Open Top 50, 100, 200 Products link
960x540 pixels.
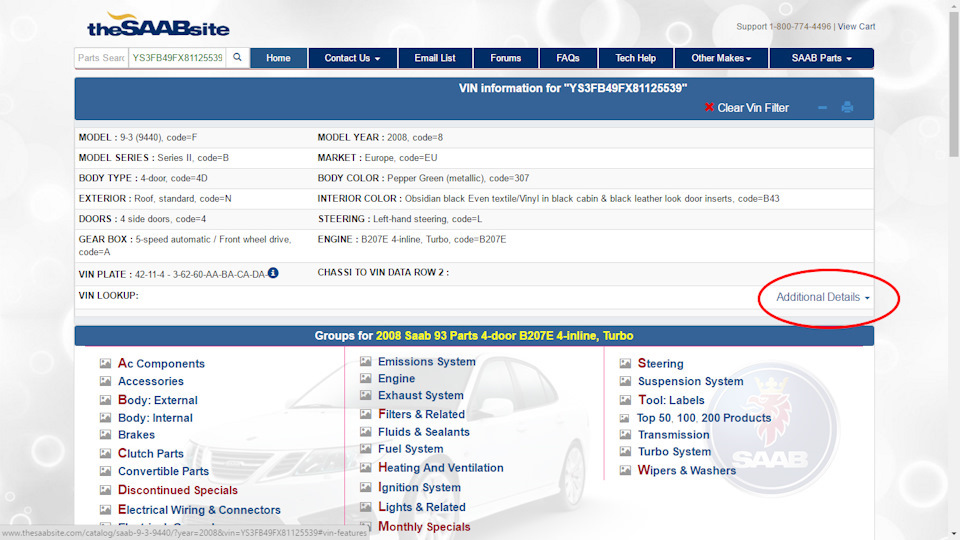click(x=704, y=418)
